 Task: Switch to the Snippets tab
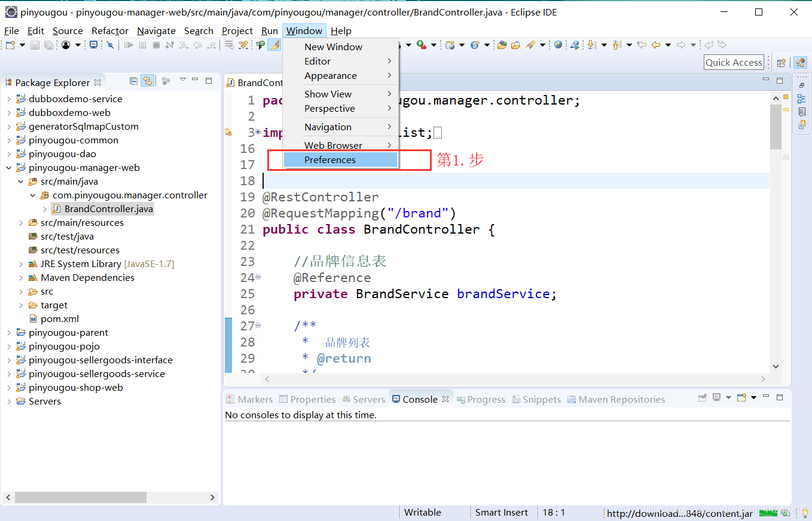[536, 399]
